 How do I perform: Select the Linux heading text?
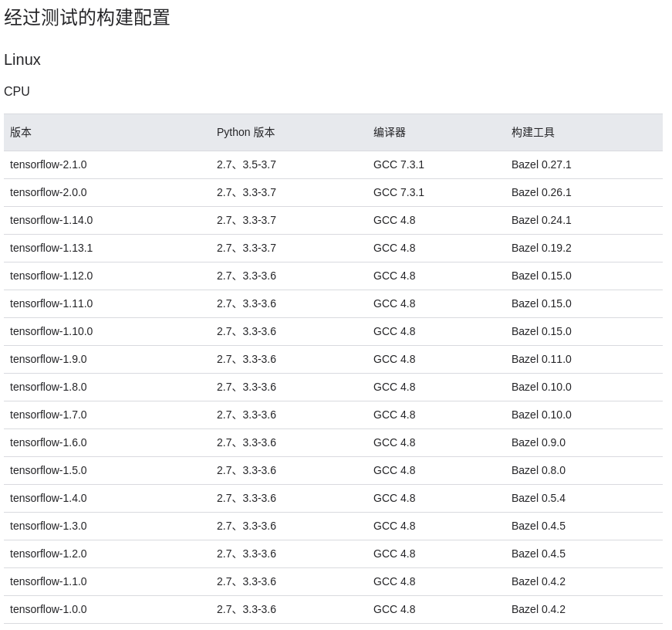click(22, 59)
